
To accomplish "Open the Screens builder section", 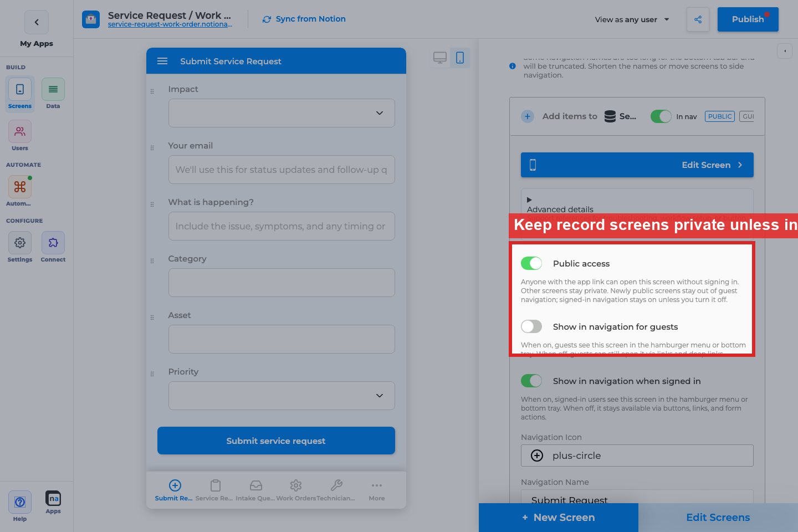I will pyautogui.click(x=20, y=94).
